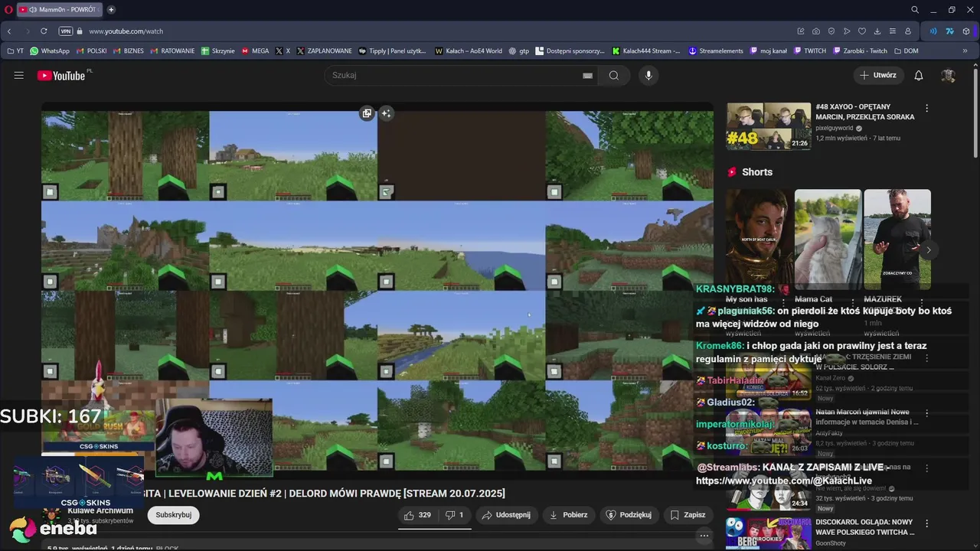Toggle the Opera VPN badge

66,31
